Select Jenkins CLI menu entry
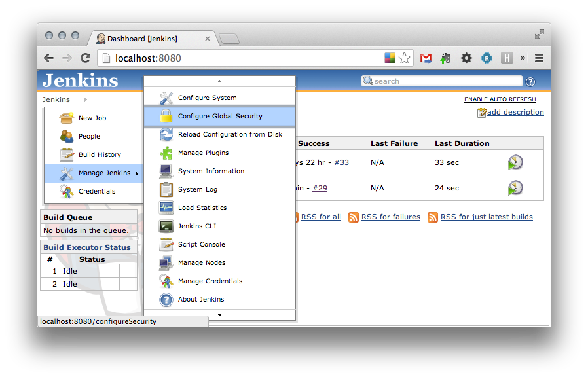588x379 pixels. 220,226
